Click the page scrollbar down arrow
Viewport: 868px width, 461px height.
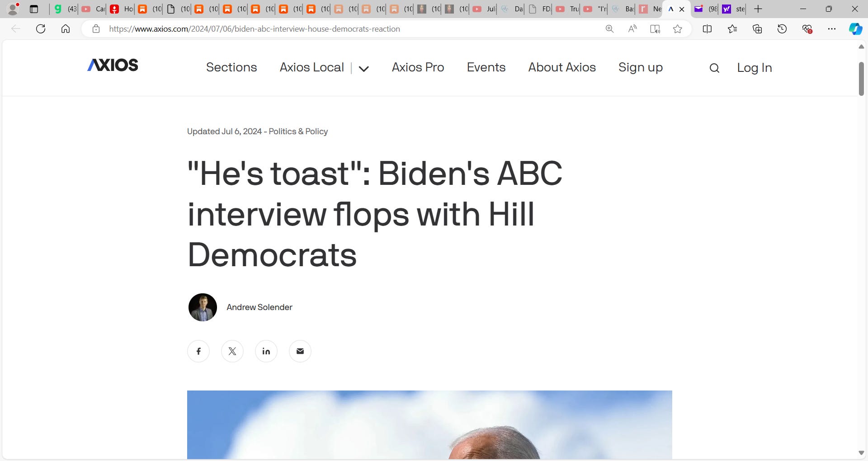861,453
